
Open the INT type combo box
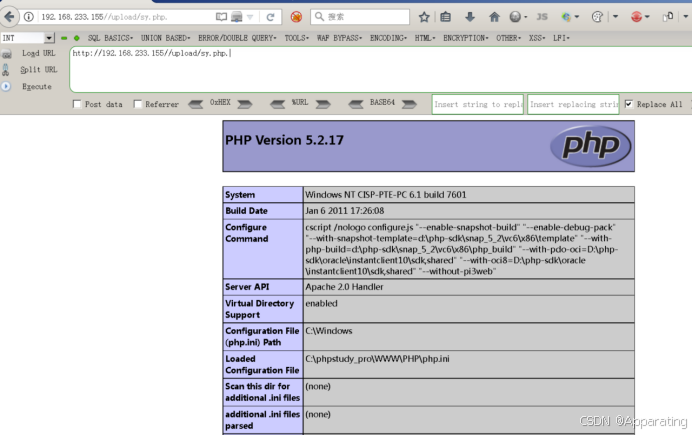pyautogui.click(x=27, y=38)
